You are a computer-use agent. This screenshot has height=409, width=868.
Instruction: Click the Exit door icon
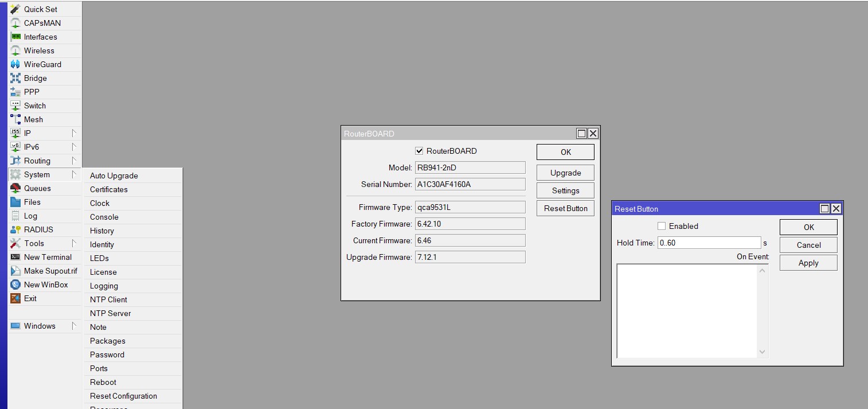point(15,298)
